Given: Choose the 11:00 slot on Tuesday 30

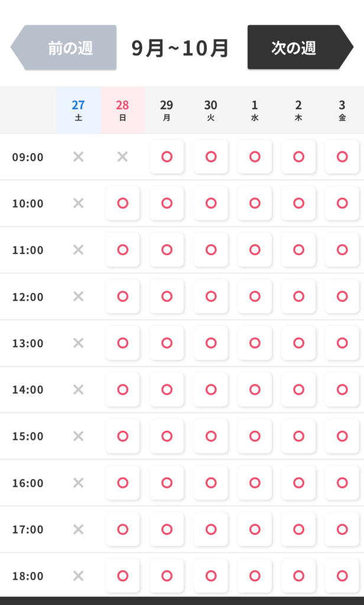Looking at the screenshot, I should tap(211, 250).
